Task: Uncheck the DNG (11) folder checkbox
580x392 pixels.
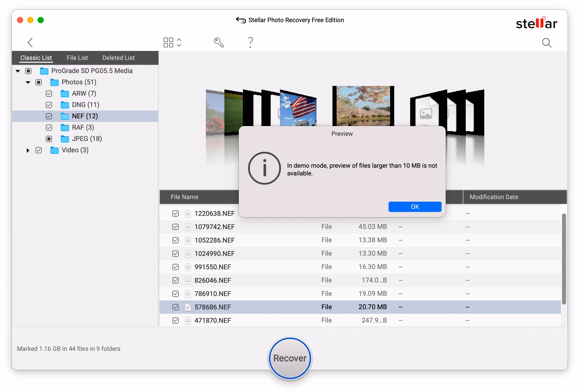Action: 49,105
